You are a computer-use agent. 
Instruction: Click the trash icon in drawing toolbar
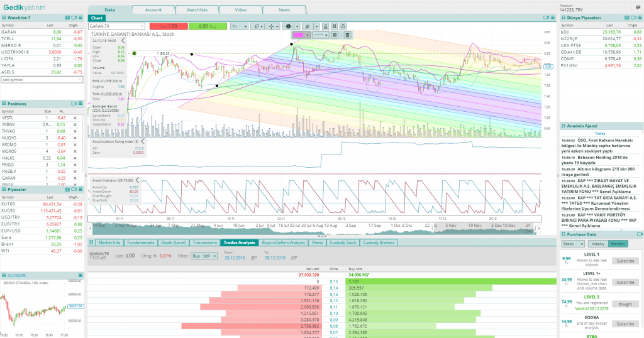coord(347,35)
